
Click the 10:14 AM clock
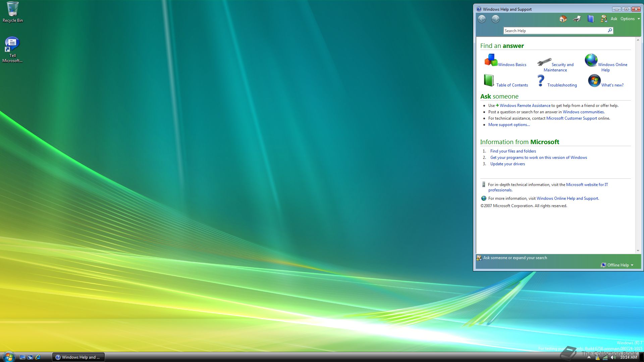(x=628, y=357)
